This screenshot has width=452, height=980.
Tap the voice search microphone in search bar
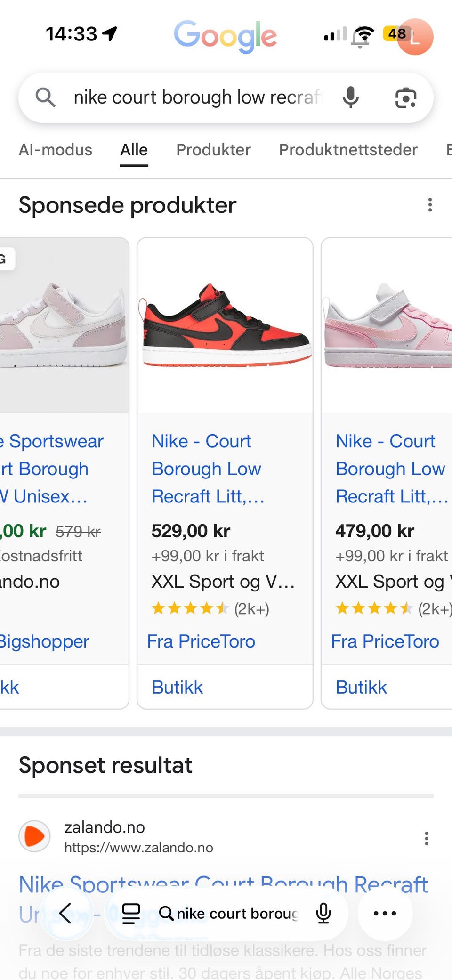tap(350, 97)
